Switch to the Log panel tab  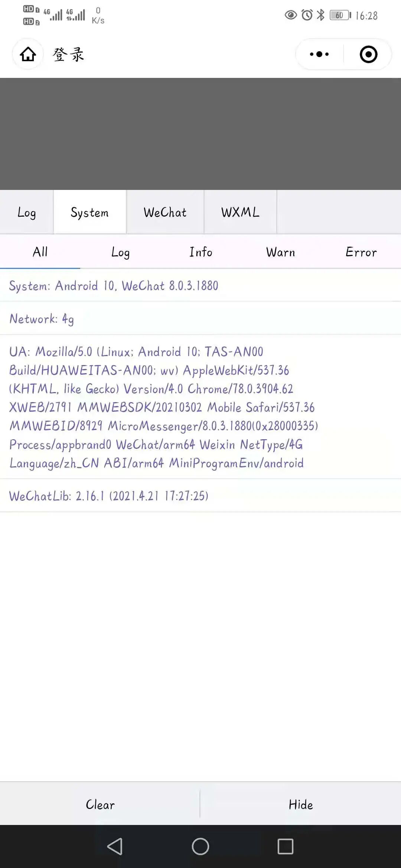pyautogui.click(x=27, y=212)
